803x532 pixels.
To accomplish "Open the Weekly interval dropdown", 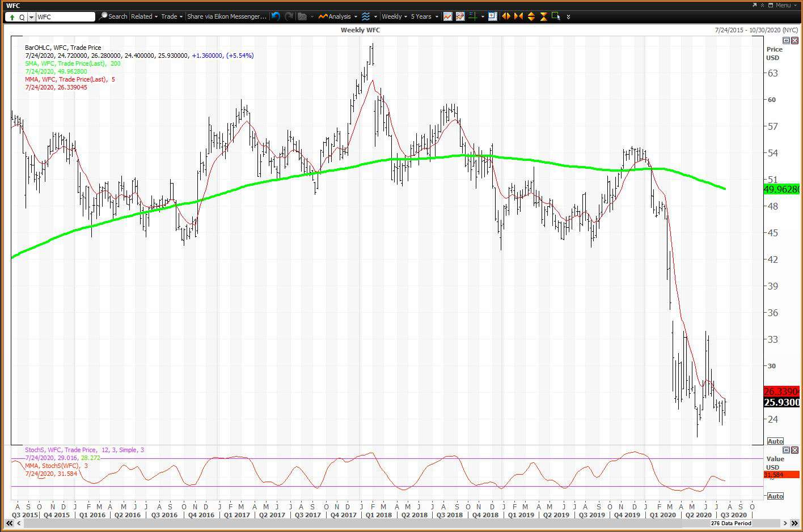I will click(x=395, y=16).
